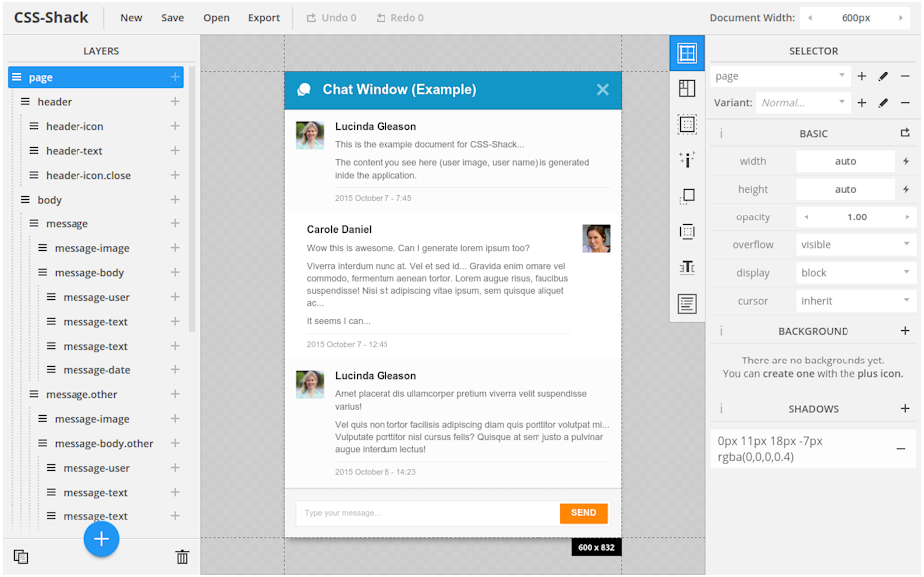The image size is (924, 577).
Task: Toggle the lightning bolt next to width
Action: [905, 161]
